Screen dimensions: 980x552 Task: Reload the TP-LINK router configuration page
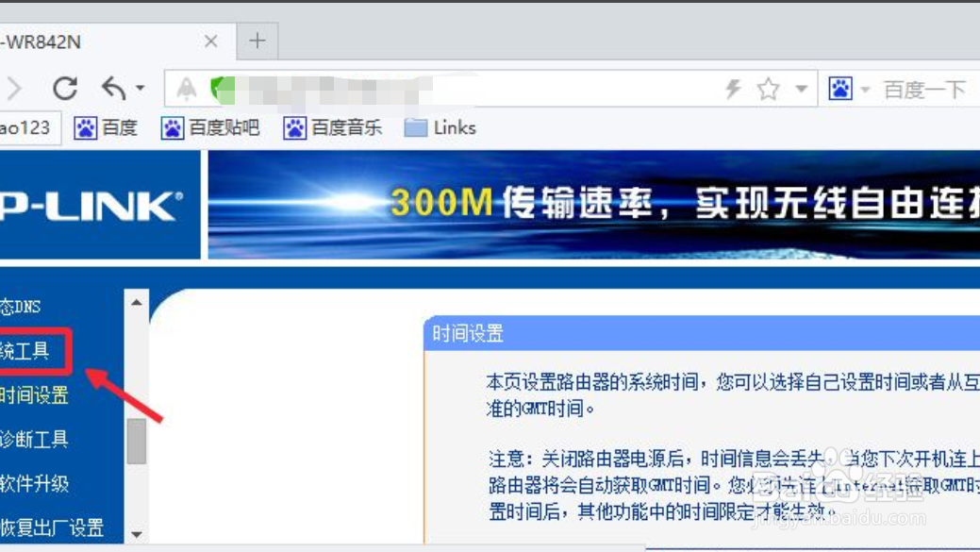[x=64, y=88]
